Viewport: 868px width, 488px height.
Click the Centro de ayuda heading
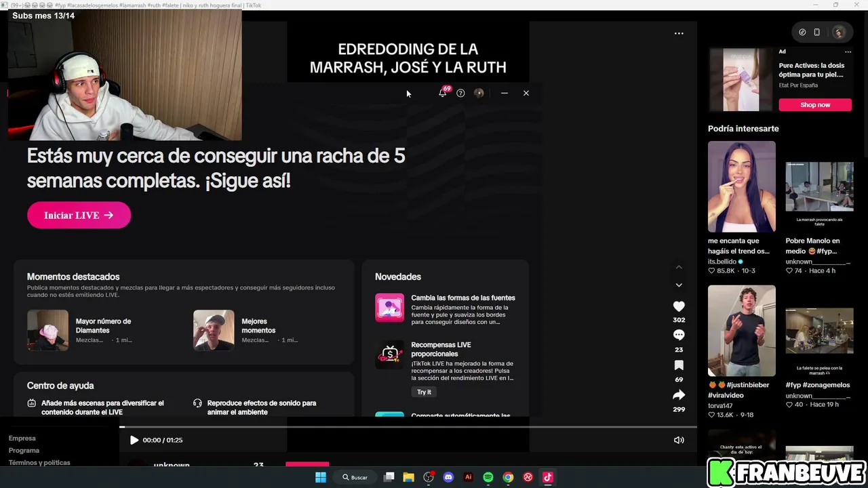tap(60, 386)
